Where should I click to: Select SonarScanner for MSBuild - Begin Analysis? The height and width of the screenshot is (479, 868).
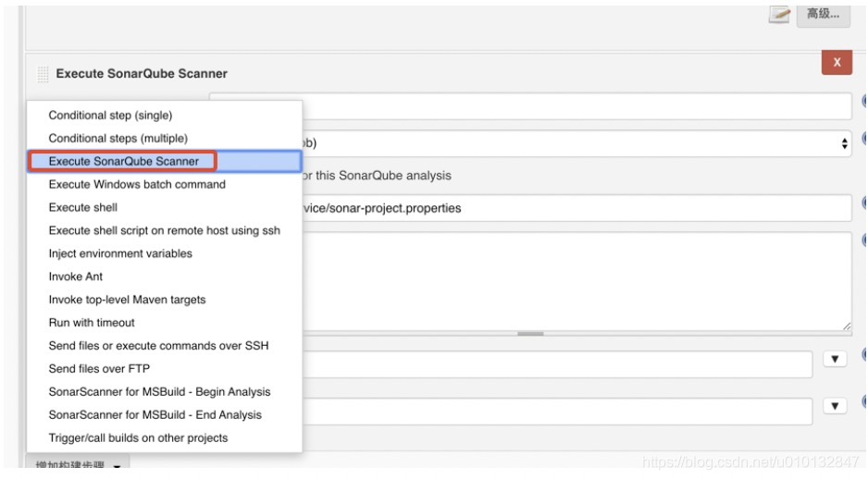click(x=165, y=391)
